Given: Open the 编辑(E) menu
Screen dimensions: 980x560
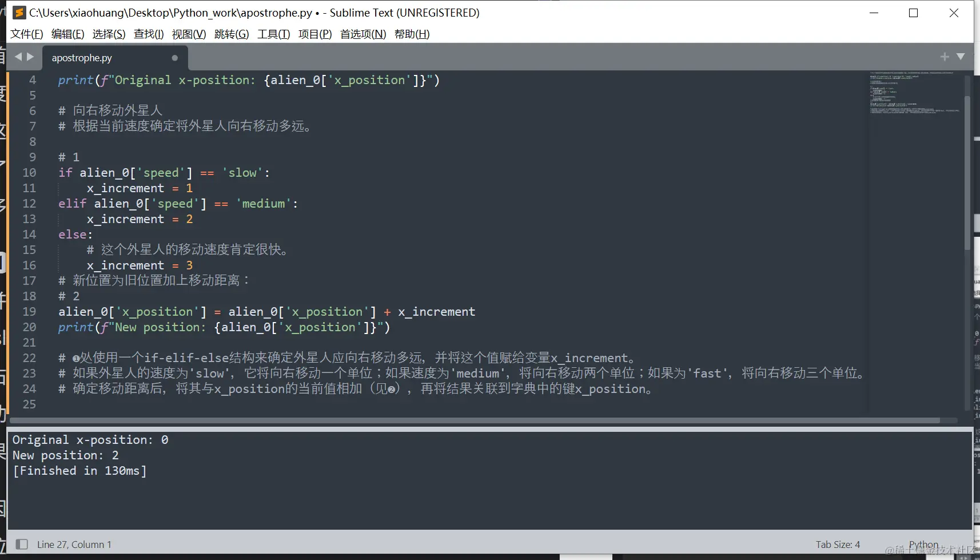Looking at the screenshot, I should click(x=67, y=34).
